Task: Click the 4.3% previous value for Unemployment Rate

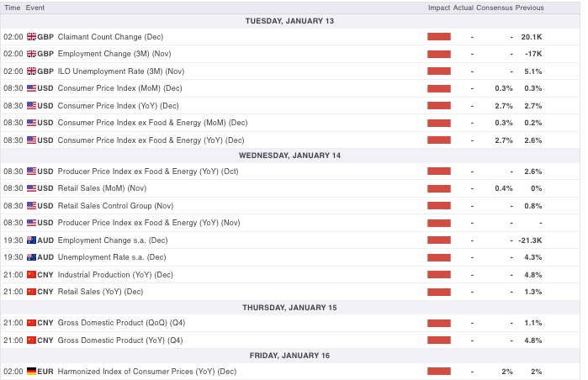Action: [533, 257]
